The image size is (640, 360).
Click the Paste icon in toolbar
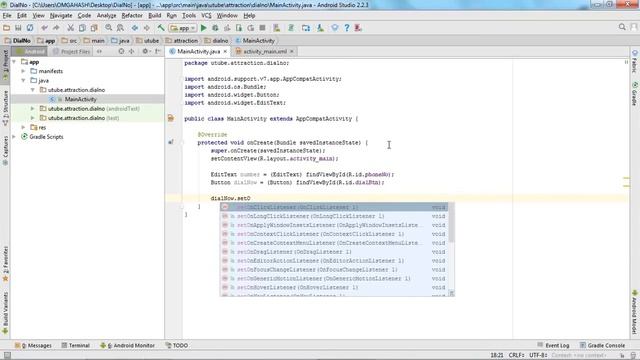click(x=94, y=28)
